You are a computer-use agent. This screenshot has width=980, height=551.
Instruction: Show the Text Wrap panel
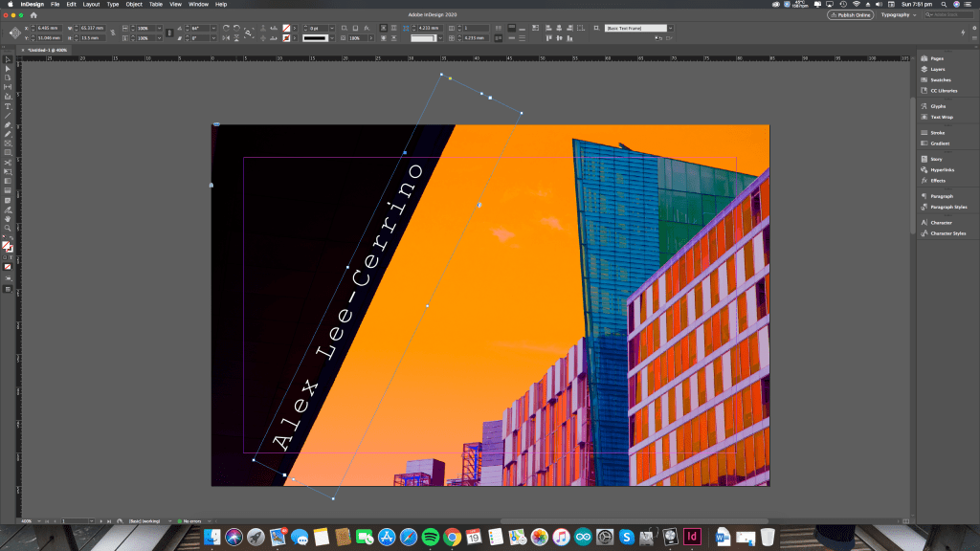[942, 117]
